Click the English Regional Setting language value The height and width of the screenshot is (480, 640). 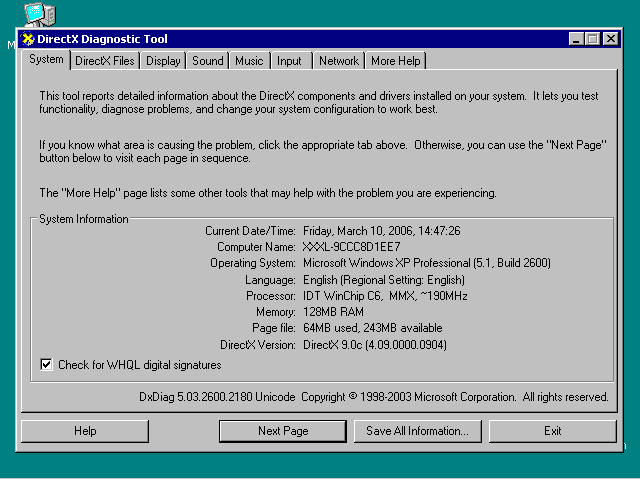click(x=384, y=280)
